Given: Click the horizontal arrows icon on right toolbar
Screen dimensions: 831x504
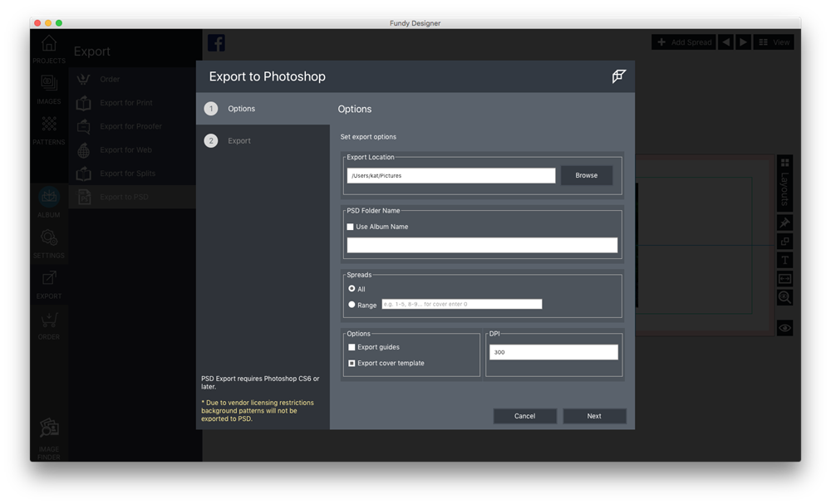Looking at the screenshot, I should (x=785, y=278).
